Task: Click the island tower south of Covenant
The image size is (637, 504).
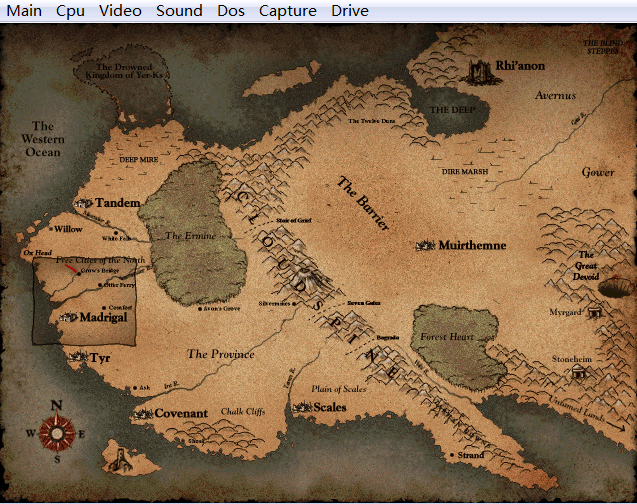Action: point(120,461)
